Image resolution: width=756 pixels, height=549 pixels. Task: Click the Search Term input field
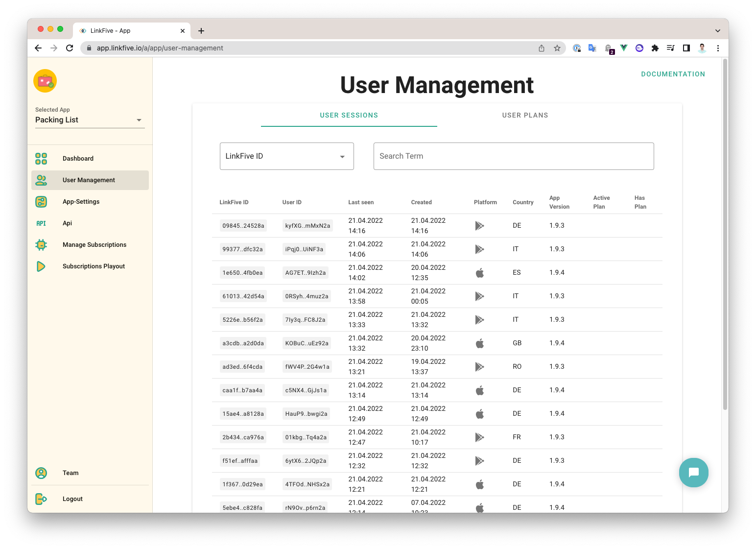click(x=514, y=156)
